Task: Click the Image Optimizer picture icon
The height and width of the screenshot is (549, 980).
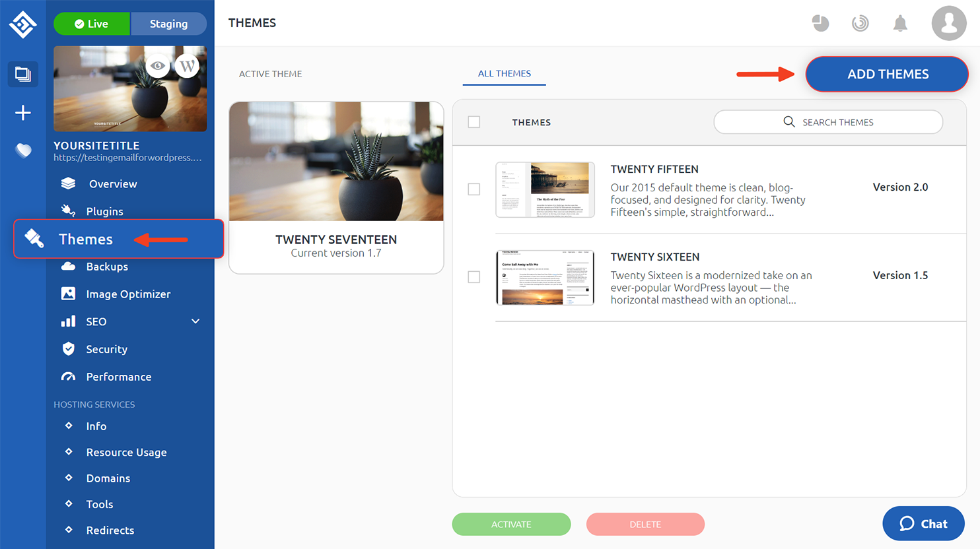Action: [68, 294]
